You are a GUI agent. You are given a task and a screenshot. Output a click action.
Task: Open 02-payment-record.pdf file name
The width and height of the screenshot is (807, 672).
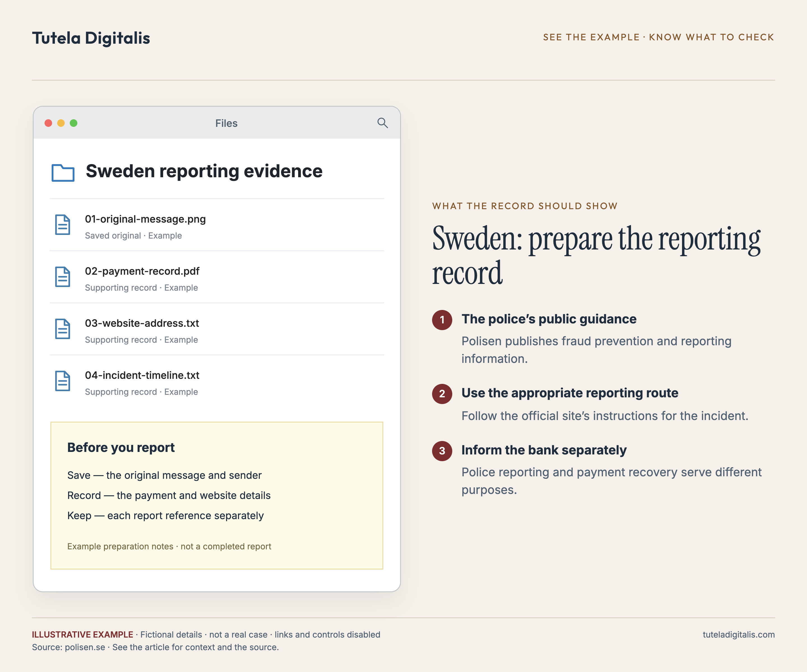click(x=142, y=271)
